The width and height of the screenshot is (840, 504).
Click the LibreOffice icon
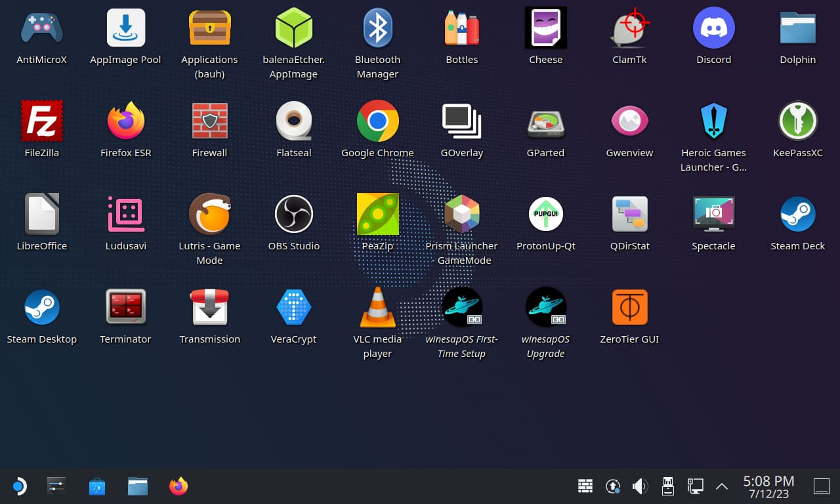pos(41,214)
